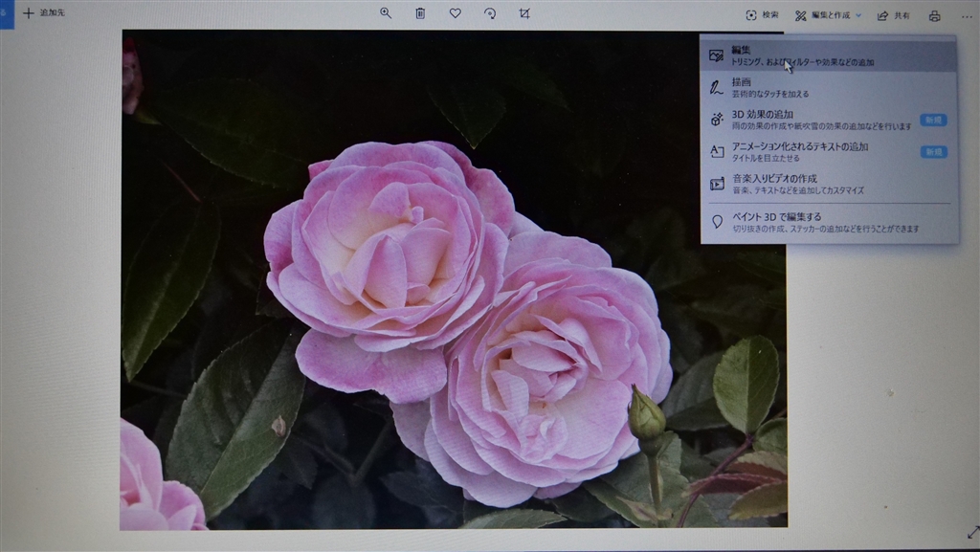The height and width of the screenshot is (552, 980).
Task: Open the more options ellipsis menu
Action: click(x=967, y=17)
